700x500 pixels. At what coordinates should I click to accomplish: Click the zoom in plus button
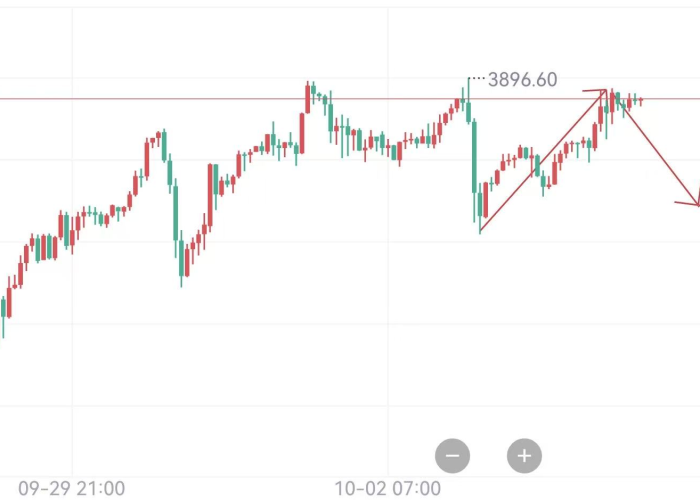(524, 456)
